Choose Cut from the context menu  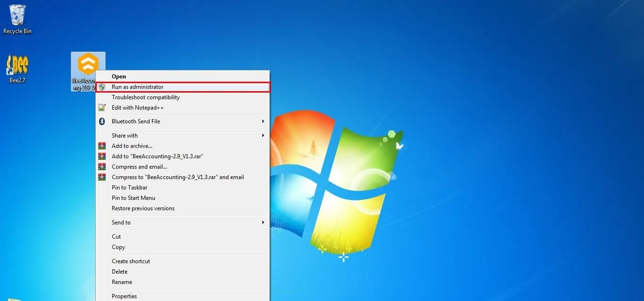[x=183, y=237]
